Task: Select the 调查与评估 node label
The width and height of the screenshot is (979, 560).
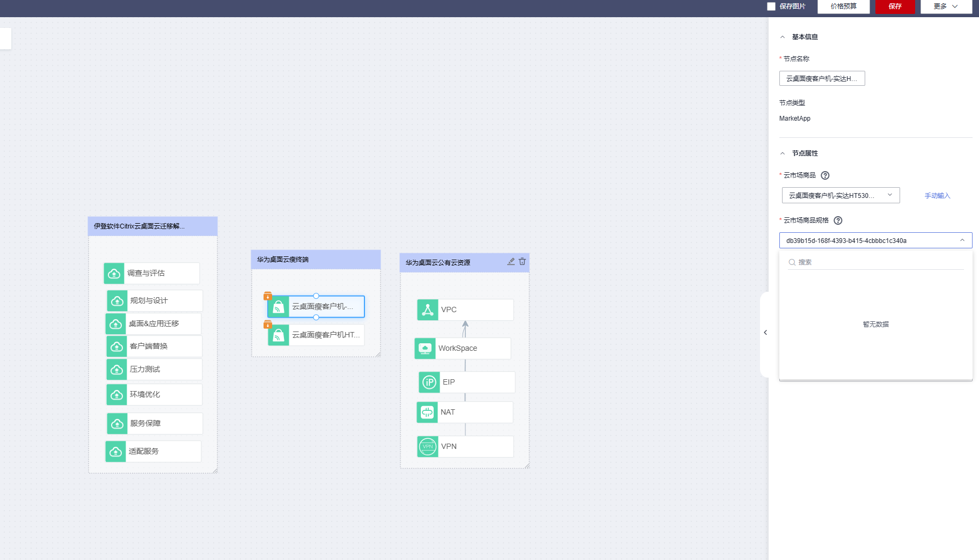Action: pos(146,274)
